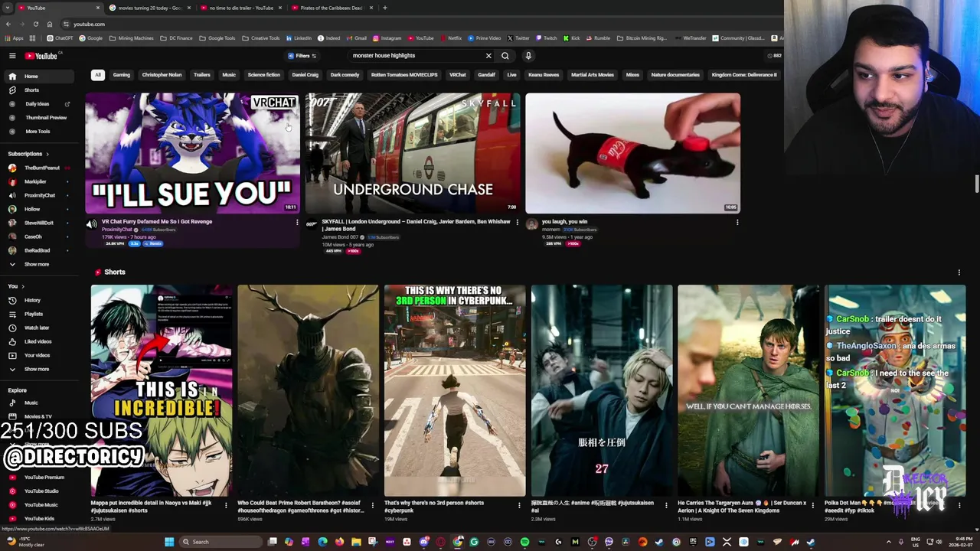
Task: Open the Filters control
Action: pos(302,56)
